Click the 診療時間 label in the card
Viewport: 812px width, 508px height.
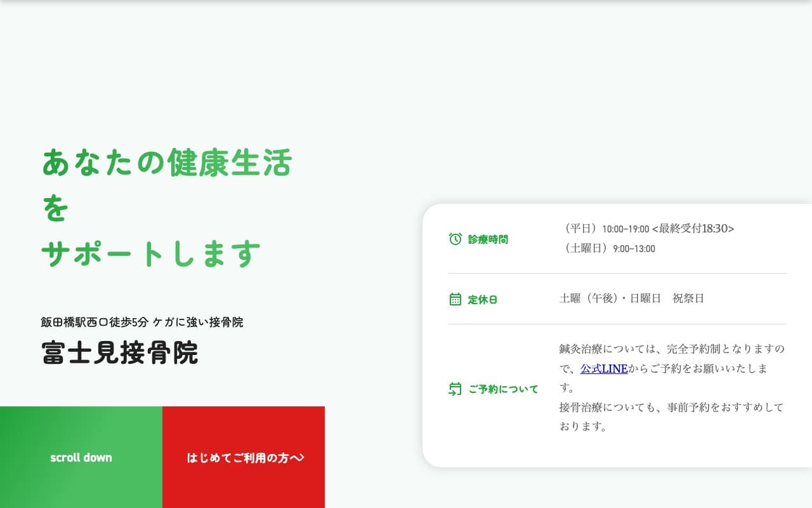pos(487,239)
